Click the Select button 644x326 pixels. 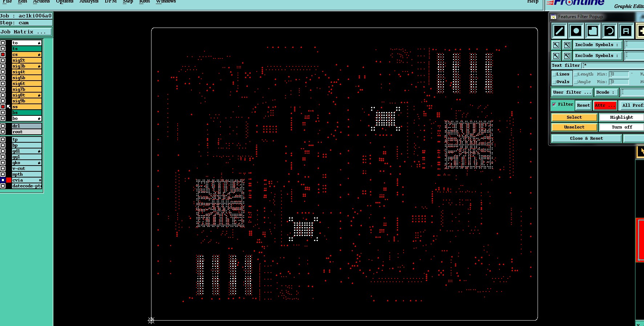pyautogui.click(x=574, y=117)
